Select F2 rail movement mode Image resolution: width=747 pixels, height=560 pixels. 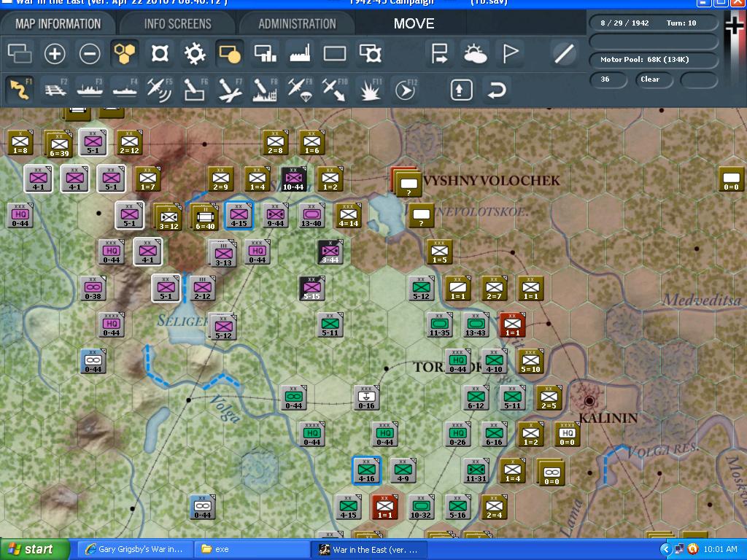click(55, 90)
